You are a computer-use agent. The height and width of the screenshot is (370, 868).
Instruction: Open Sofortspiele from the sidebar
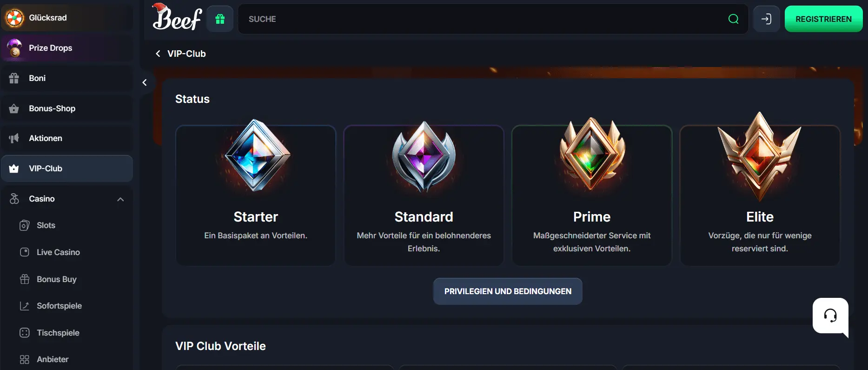(x=59, y=306)
